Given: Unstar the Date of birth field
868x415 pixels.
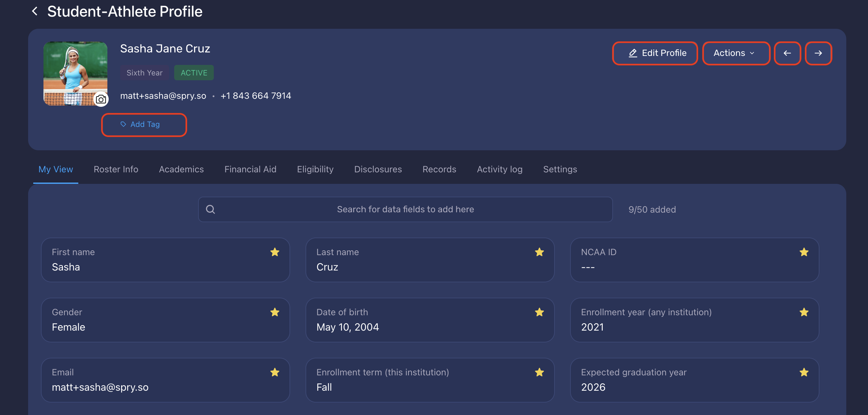Looking at the screenshot, I should tap(539, 312).
